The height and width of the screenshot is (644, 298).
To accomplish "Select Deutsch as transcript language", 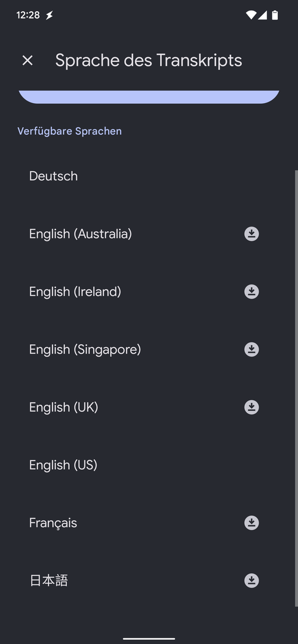I will (x=149, y=176).
